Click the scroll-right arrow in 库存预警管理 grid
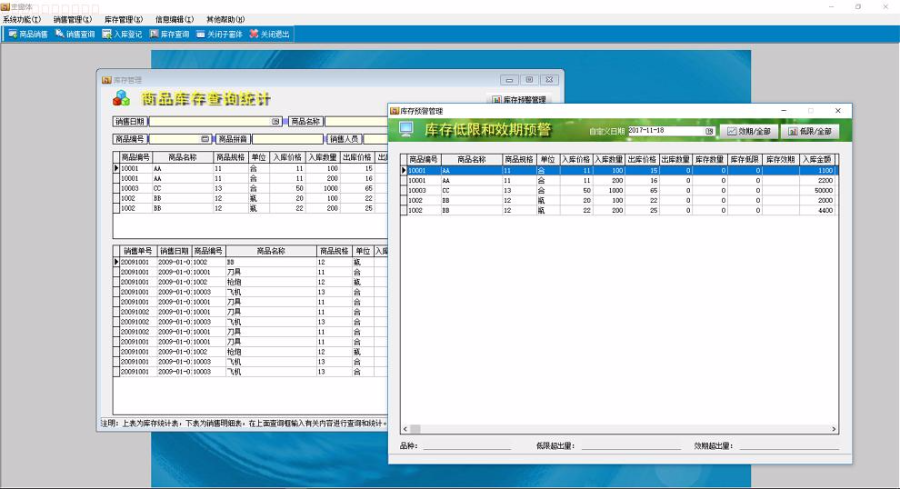Image resolution: width=900 pixels, height=489 pixels. click(x=833, y=429)
